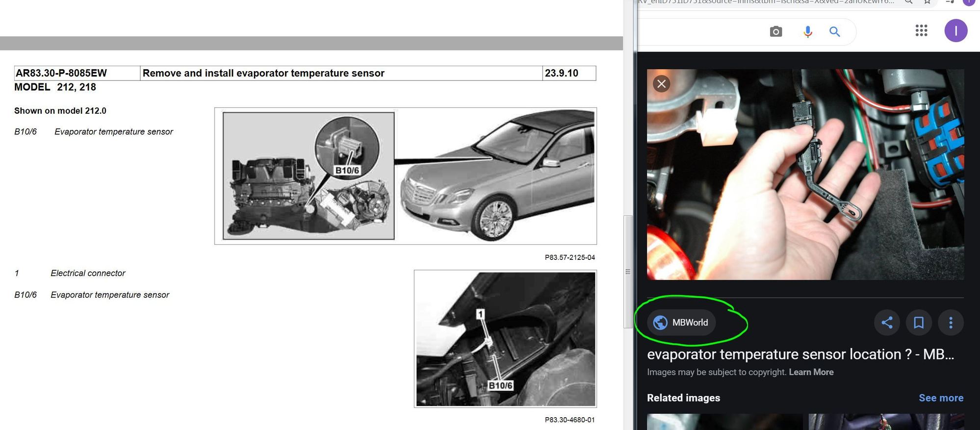The image size is (980, 430).
Task: Click the B10/6 sensor location photo
Action: click(x=505, y=339)
